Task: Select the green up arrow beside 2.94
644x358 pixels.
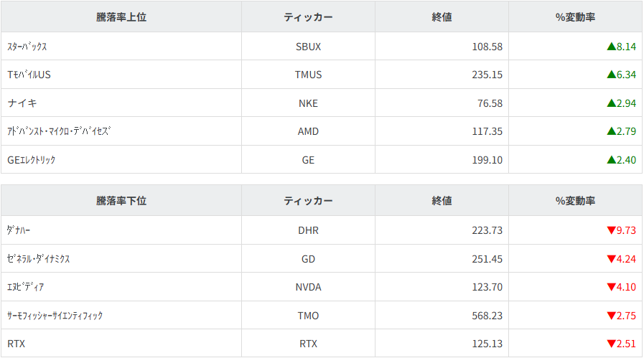Action: (611, 103)
